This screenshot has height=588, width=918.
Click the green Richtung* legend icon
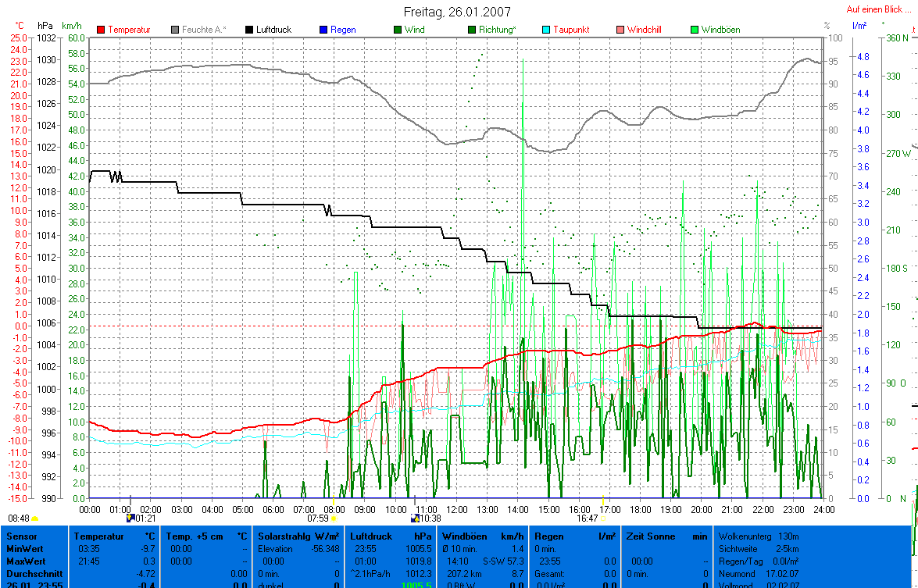[472, 30]
